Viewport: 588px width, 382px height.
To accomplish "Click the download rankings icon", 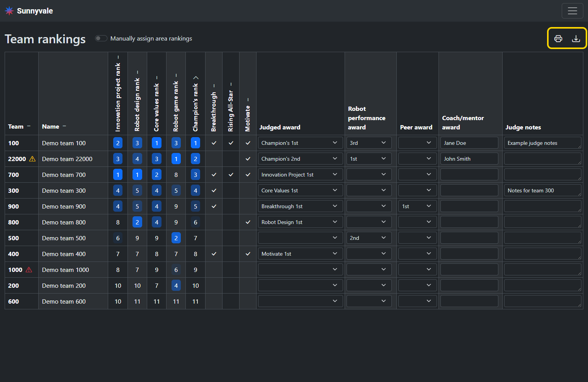I will click(x=576, y=39).
